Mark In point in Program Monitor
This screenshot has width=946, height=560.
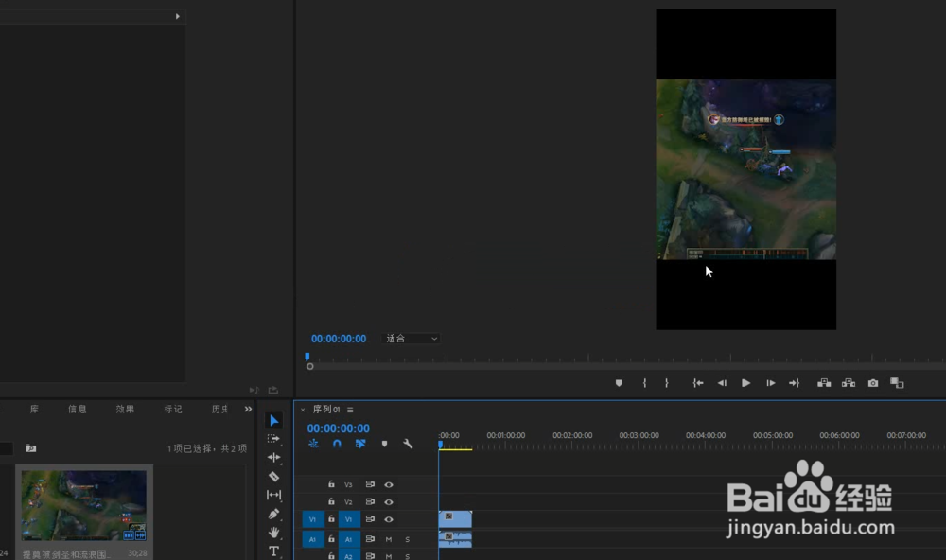(x=644, y=383)
